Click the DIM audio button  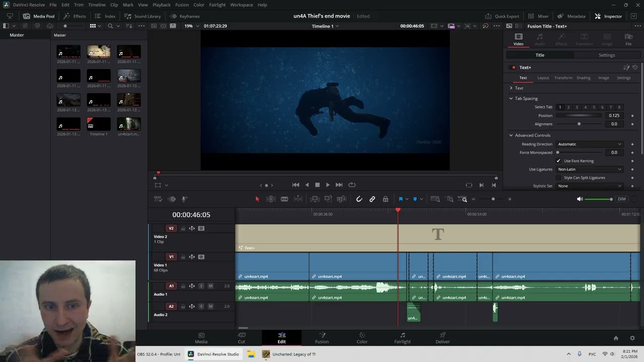pos(622,199)
